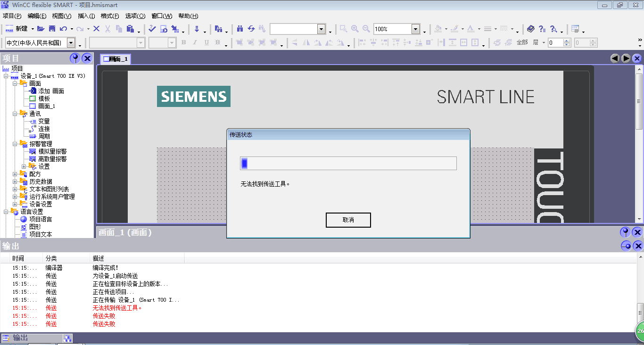Expand the 配方 folder
The image size is (644, 345).
click(x=15, y=174)
